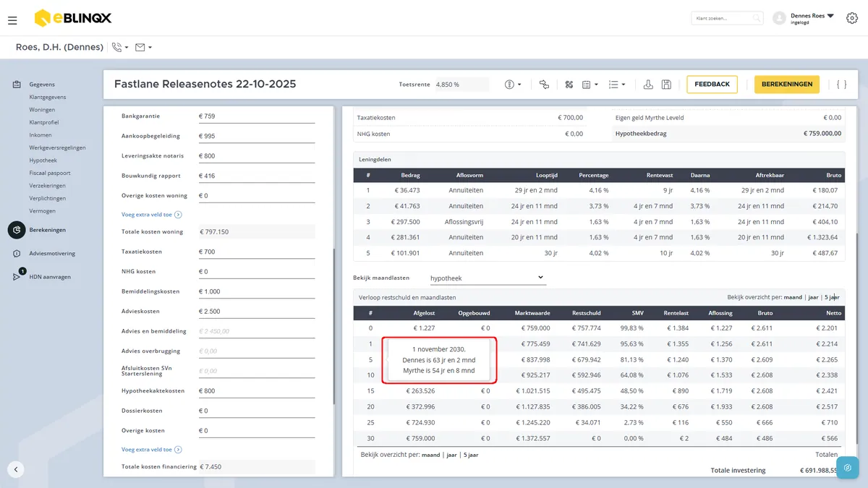Open the exclamation warnings dropdown
The width and height of the screenshot is (868, 488).
[x=513, y=85]
